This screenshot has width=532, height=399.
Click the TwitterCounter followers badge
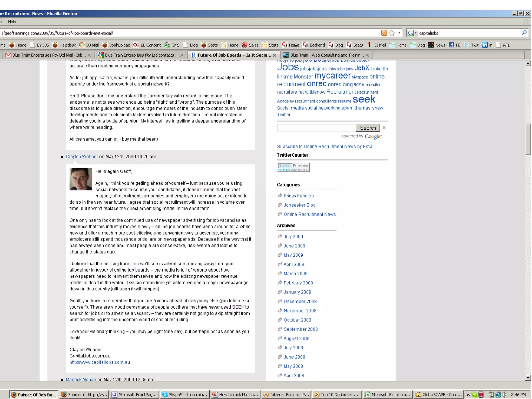[293, 167]
